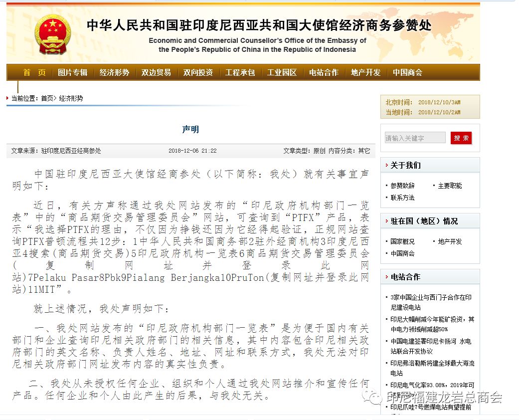Open 地产开发 in the navigation bar
The image size is (519, 420).
tap(365, 72)
